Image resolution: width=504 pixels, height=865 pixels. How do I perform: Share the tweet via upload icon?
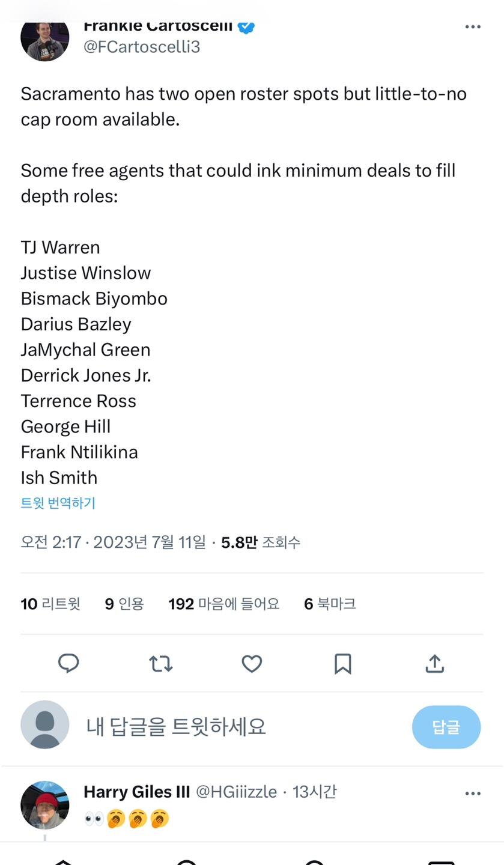434,663
